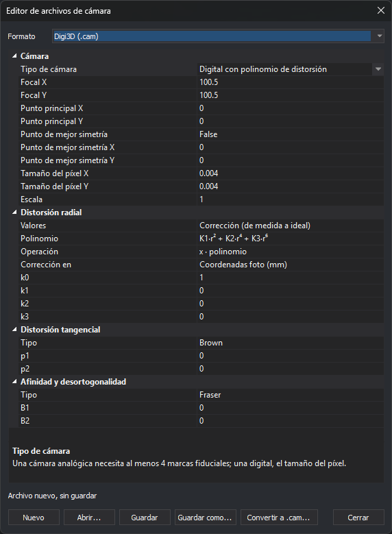This screenshot has width=392, height=534.
Task: Click Convertir a .cam... button
Action: tap(279, 518)
